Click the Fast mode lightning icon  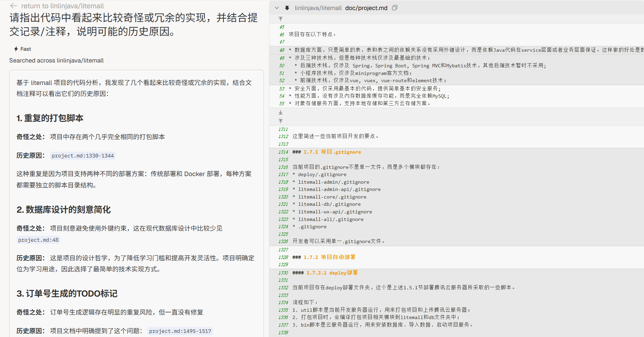[16, 49]
